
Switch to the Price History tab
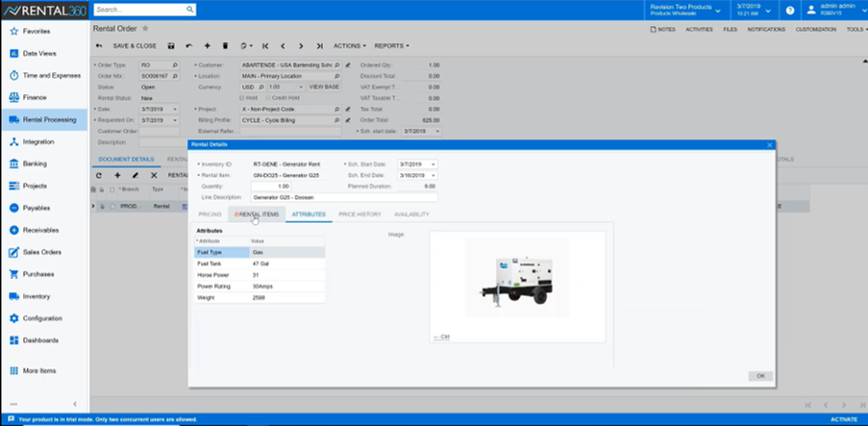[x=360, y=213]
